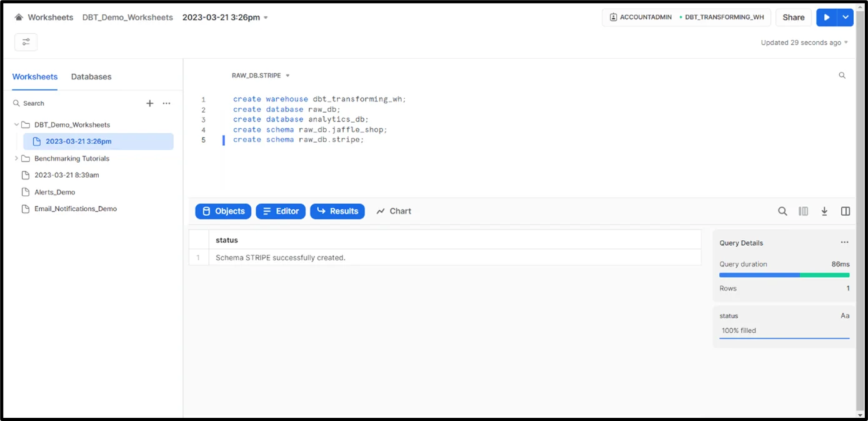Viewport: 868px width, 421px height.
Task: Open the filter settings icon button
Action: click(x=26, y=42)
